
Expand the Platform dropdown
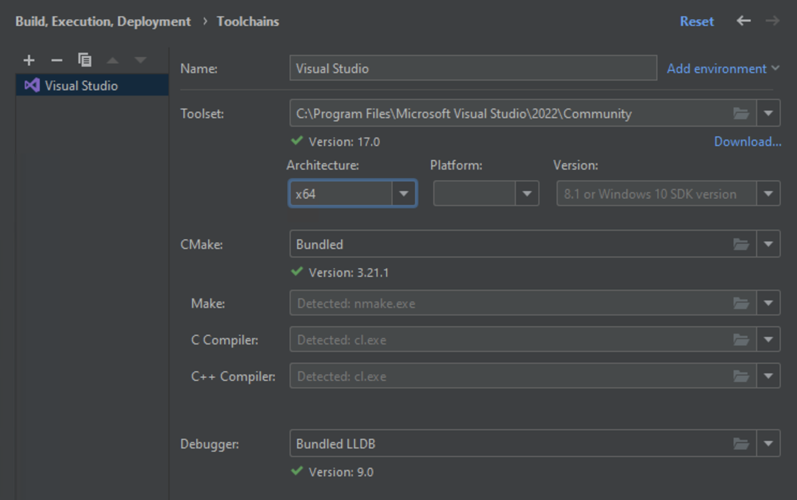528,194
